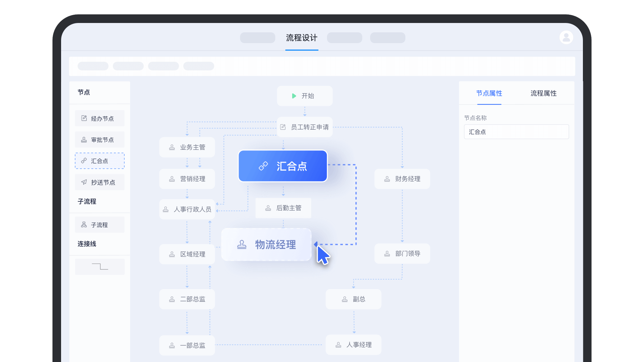Select the 员工转正申请 node

305,127
